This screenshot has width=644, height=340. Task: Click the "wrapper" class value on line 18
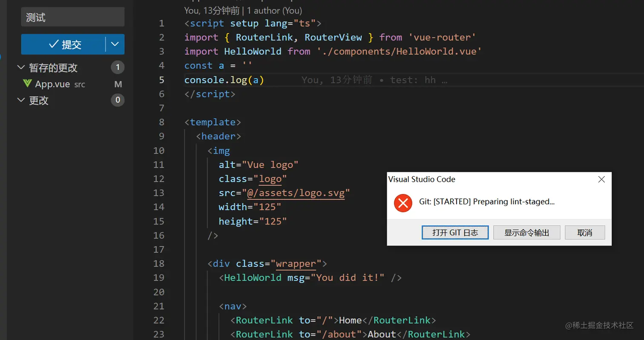[296, 263]
